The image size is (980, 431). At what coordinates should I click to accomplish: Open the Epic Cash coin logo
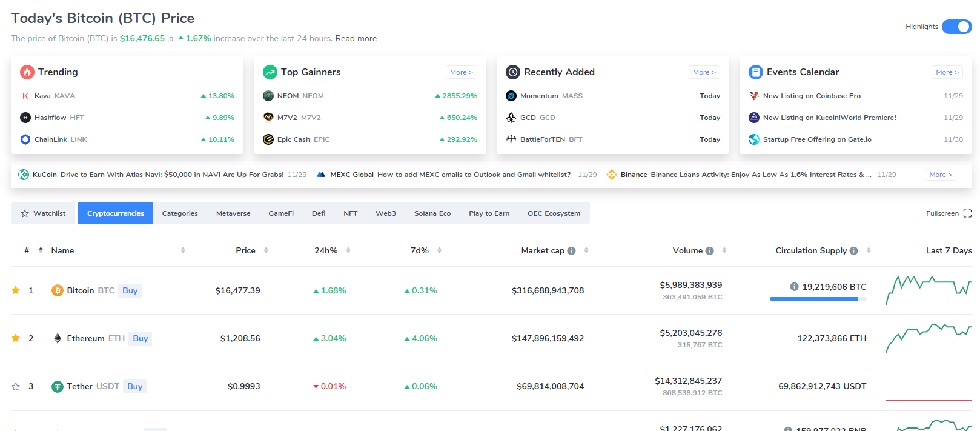(268, 139)
